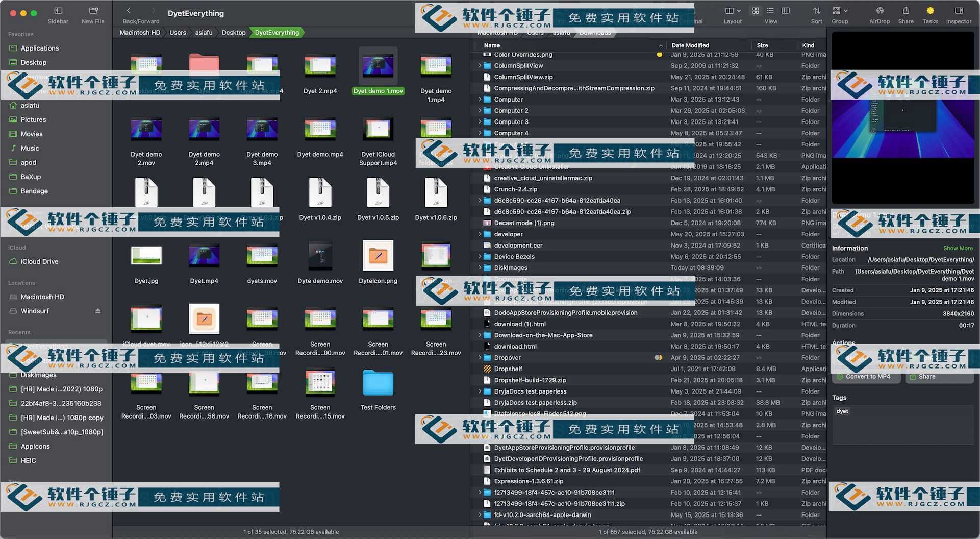Click DyetEverything green path segment
This screenshot has width=980, height=539.
coord(277,32)
